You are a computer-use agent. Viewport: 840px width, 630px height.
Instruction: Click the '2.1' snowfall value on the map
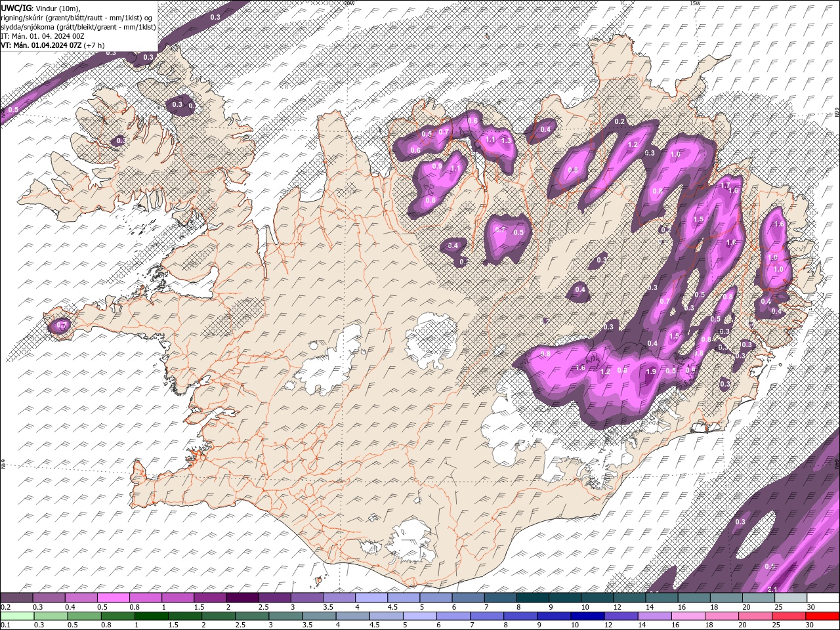click(x=772, y=589)
